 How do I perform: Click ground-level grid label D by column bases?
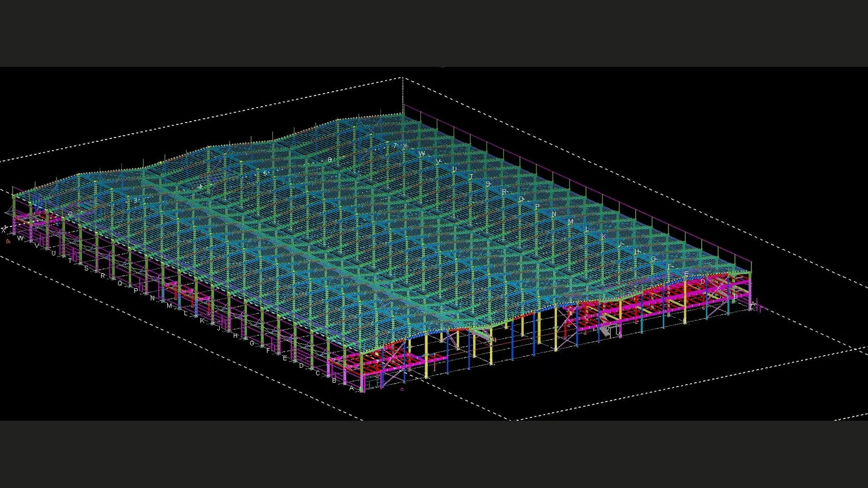pyautogui.click(x=302, y=366)
